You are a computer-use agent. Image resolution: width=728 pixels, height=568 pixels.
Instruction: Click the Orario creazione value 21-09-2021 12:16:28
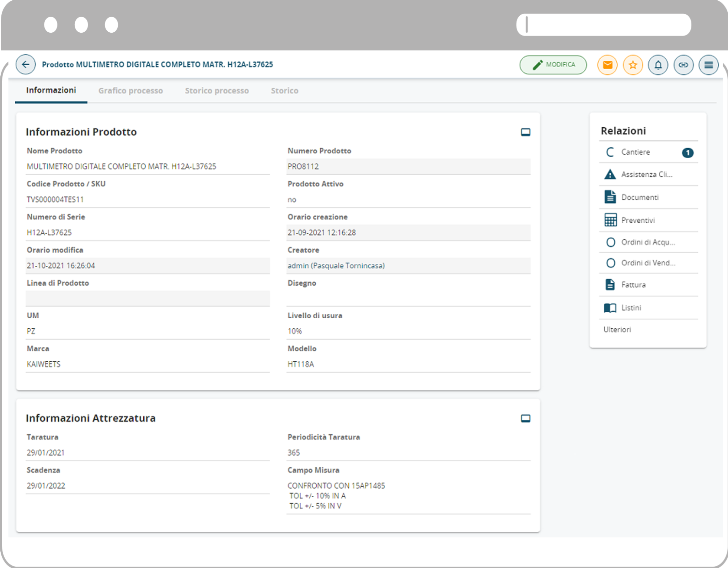click(x=321, y=233)
